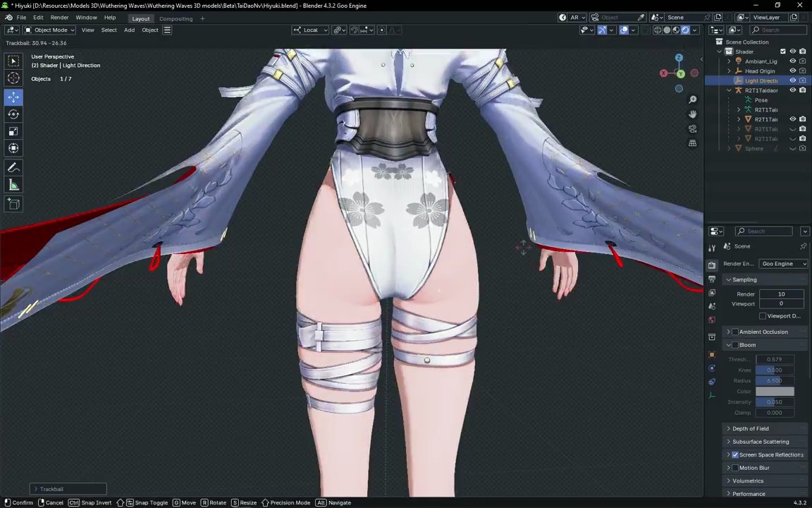This screenshot has width=812, height=508.
Task: Click the Bloom Color swatch
Action: (x=775, y=392)
